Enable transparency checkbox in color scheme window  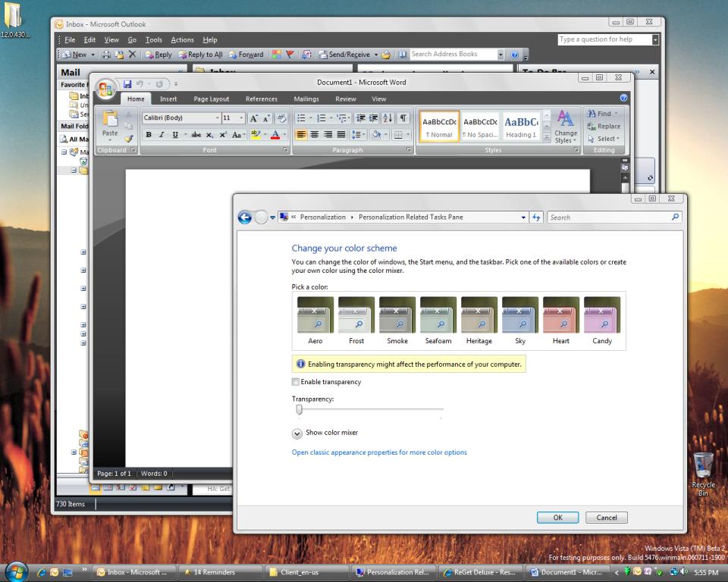click(295, 381)
